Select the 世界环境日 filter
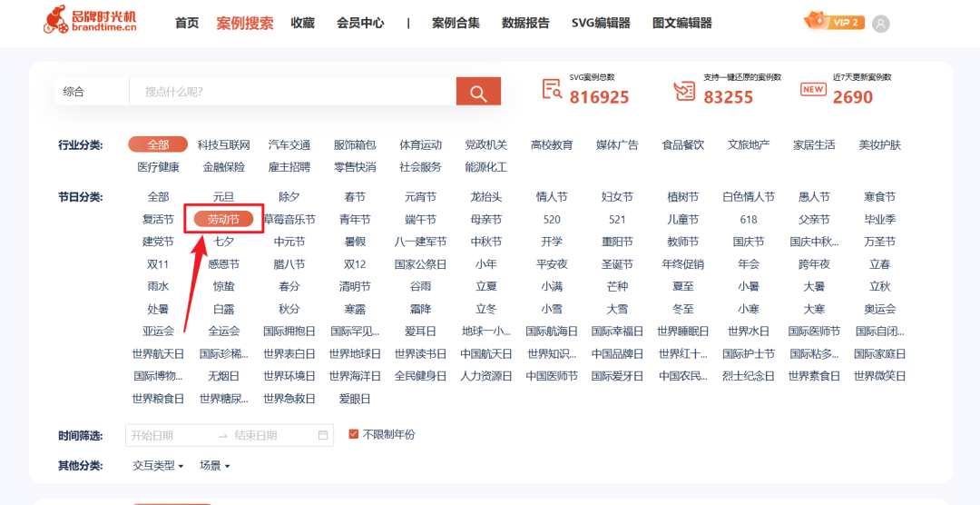This screenshot has width=980, height=505. 289,376
